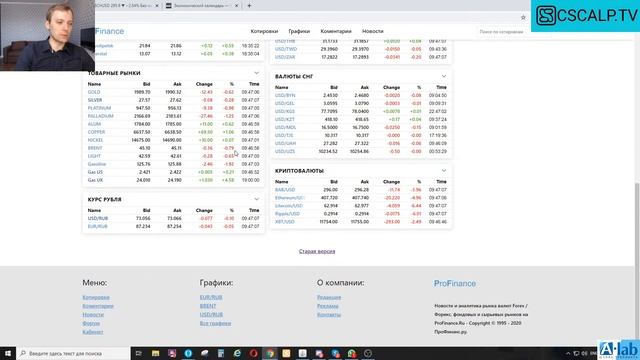Open the Реклама footer link
The width and height of the screenshot is (640, 360).
pyautogui.click(x=328, y=306)
